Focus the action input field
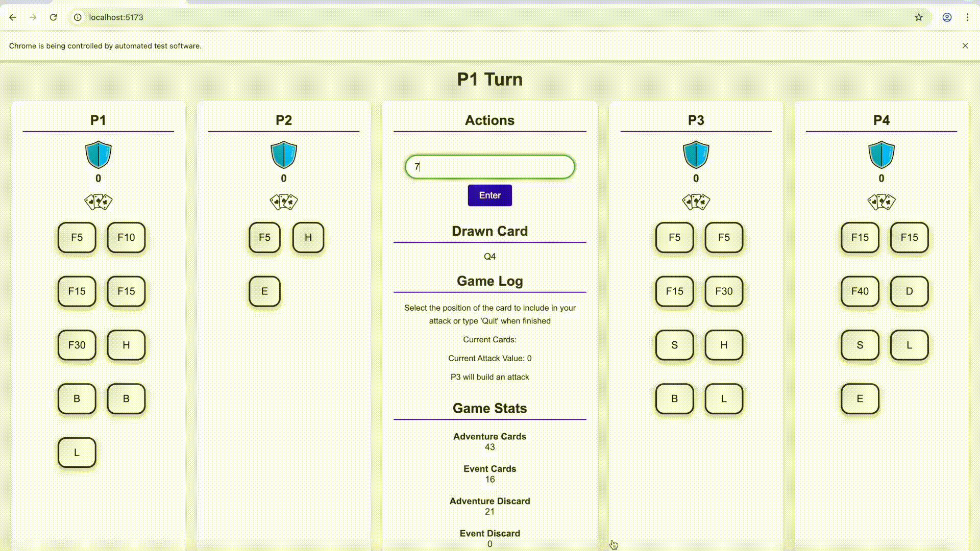 pyautogui.click(x=489, y=167)
